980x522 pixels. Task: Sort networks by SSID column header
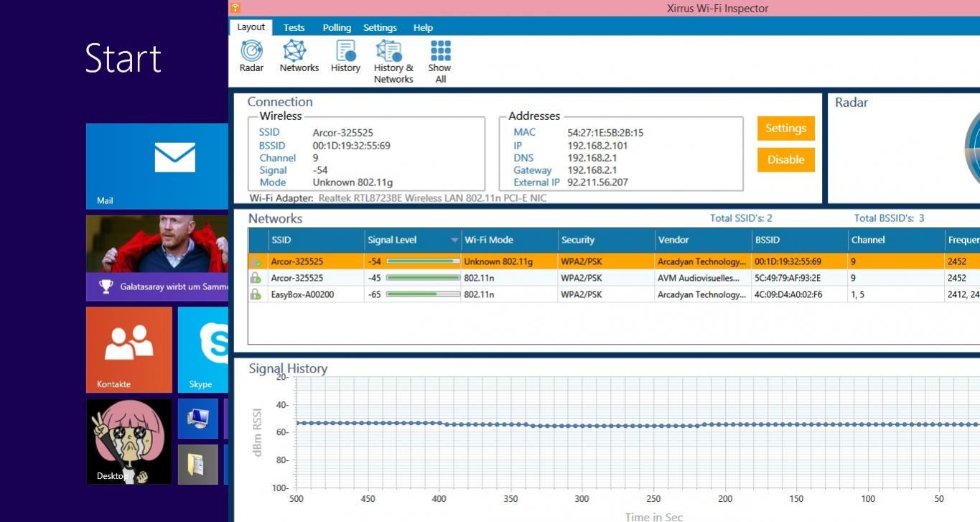pyautogui.click(x=316, y=240)
